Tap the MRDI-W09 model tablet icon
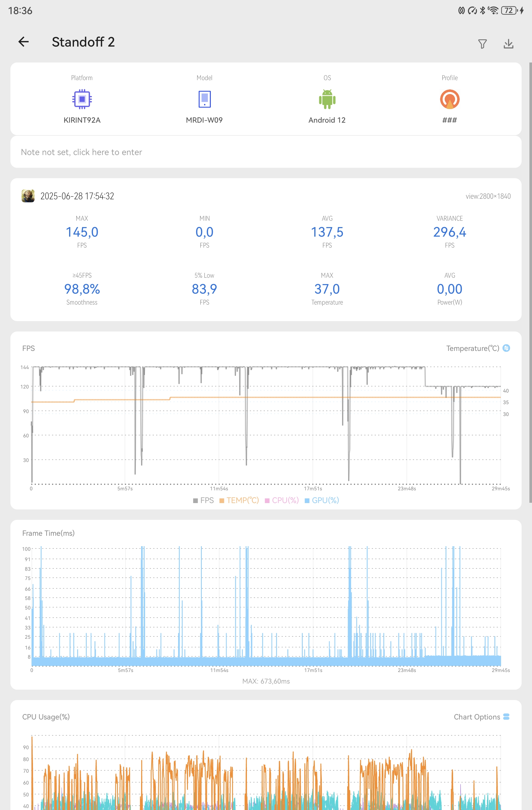 [x=204, y=99]
